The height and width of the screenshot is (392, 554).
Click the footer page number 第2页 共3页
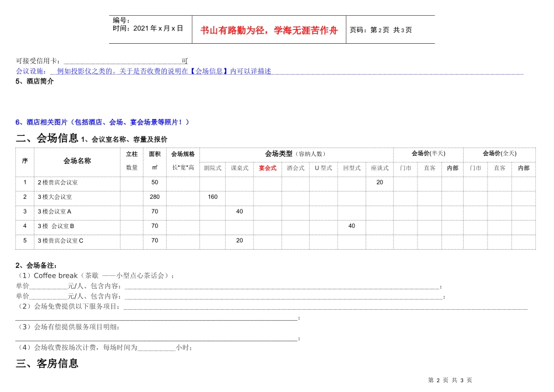(x=450, y=380)
